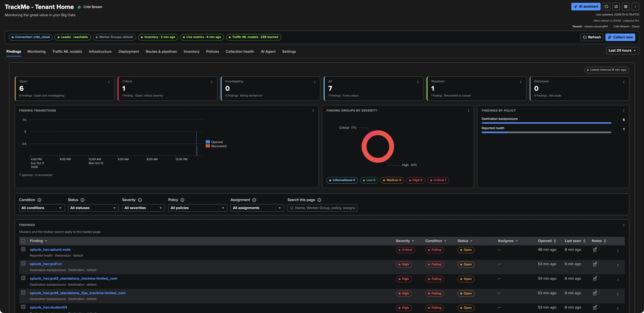
Task: Click info icon next to Search this page
Action: tap(319, 200)
